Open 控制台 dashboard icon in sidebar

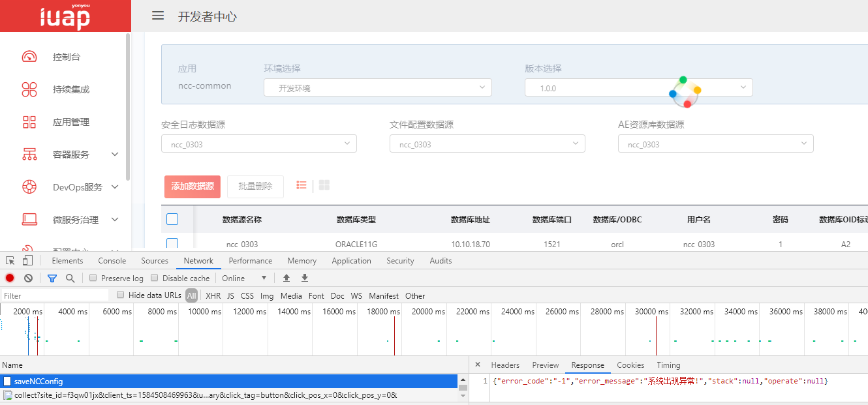click(29, 57)
